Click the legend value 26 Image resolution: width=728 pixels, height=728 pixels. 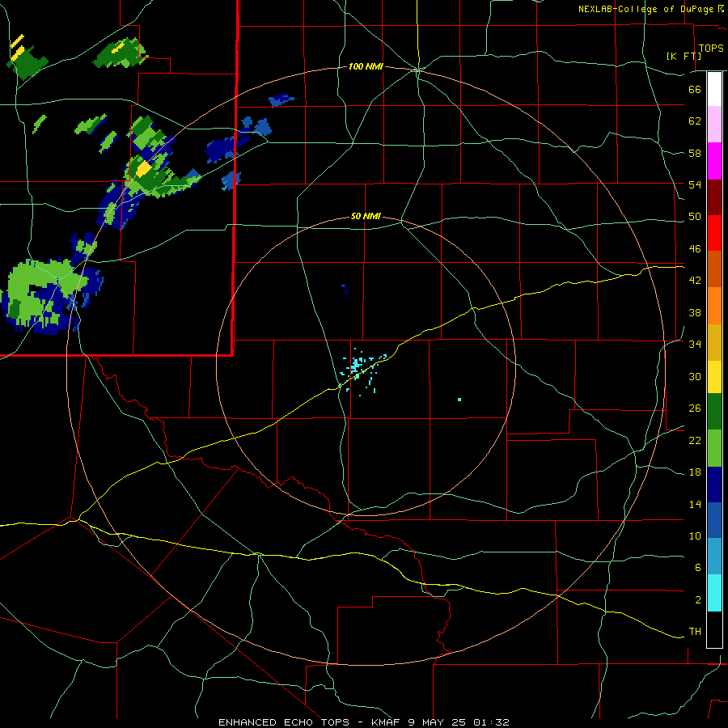coord(695,408)
